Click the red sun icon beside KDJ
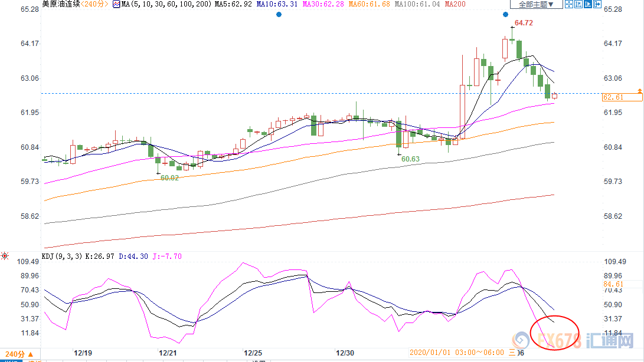 [x=5, y=256]
